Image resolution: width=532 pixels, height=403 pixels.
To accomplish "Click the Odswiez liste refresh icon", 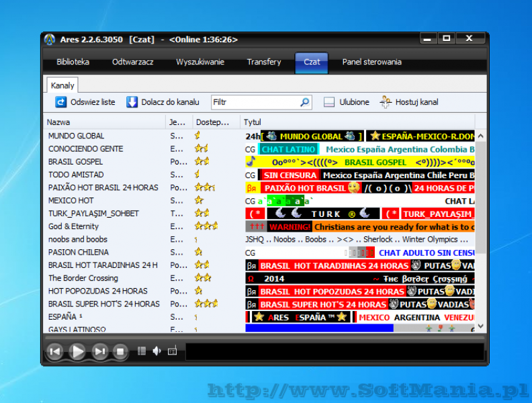I will pos(60,102).
